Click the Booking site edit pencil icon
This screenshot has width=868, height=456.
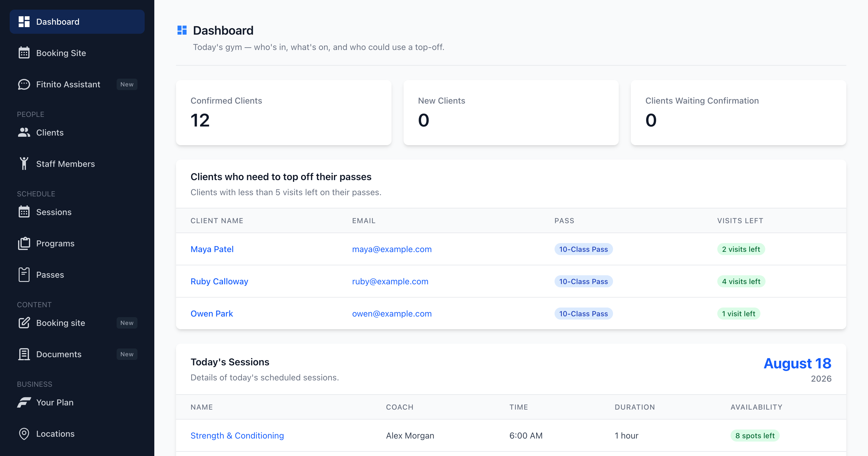click(x=24, y=323)
